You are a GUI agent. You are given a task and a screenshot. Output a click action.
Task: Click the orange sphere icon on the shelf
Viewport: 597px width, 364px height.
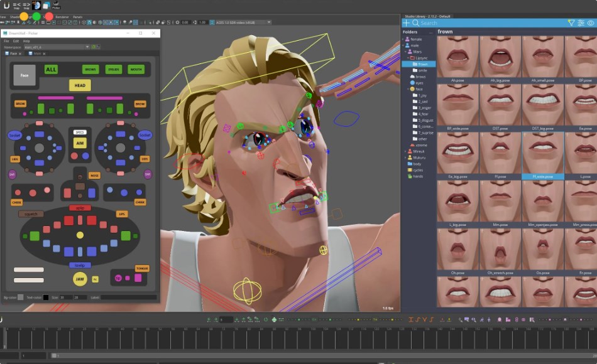point(23,16)
